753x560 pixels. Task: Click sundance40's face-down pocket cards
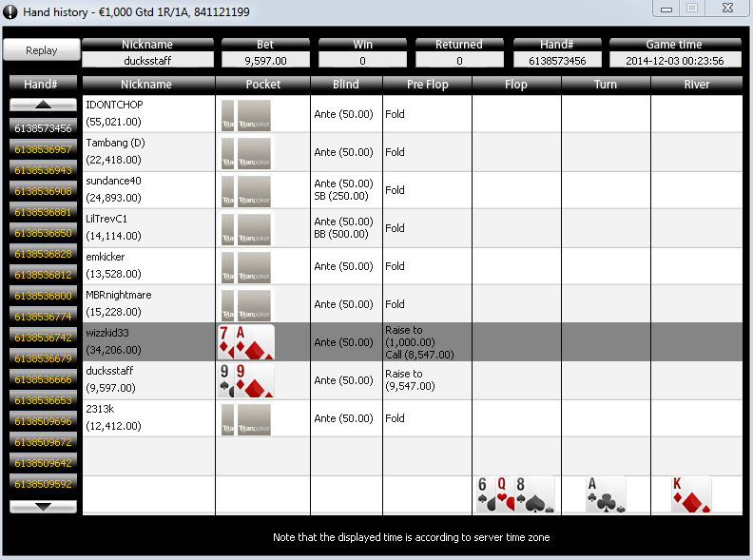246,191
